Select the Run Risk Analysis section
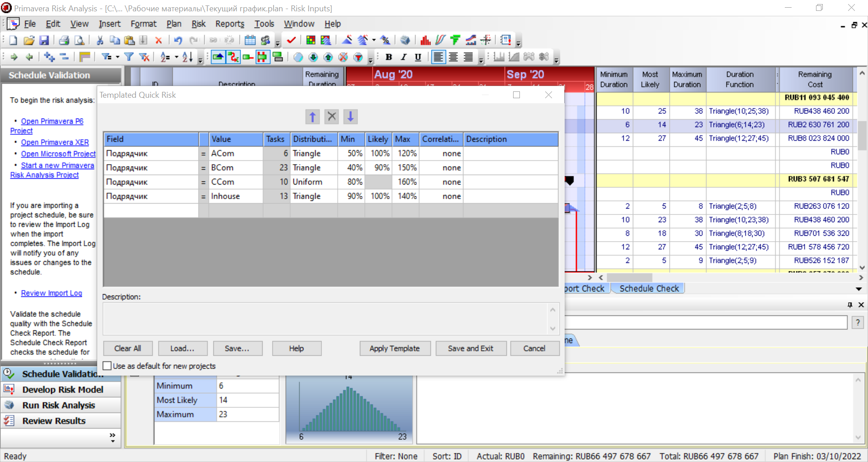The width and height of the screenshot is (868, 462). (59, 405)
